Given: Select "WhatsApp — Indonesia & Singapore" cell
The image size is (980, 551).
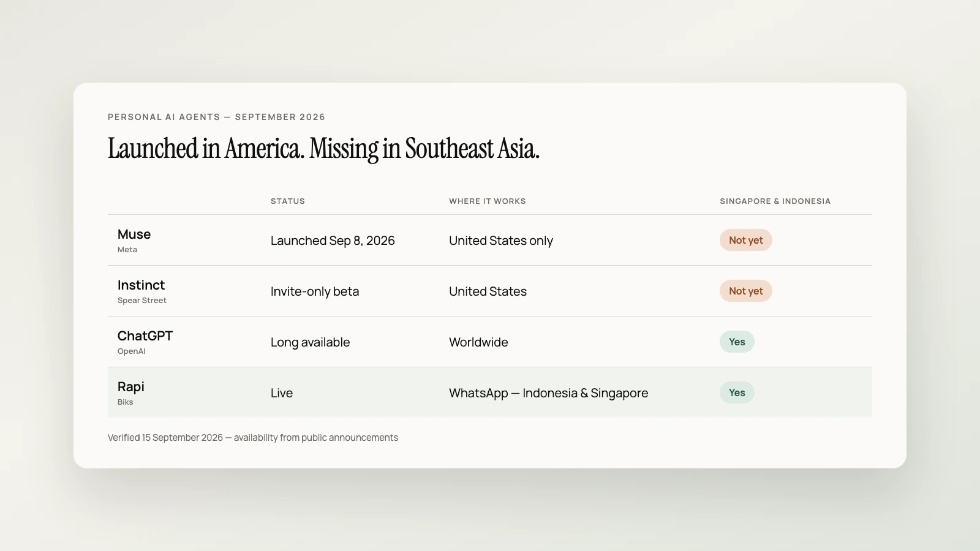Looking at the screenshot, I should 549,393.
